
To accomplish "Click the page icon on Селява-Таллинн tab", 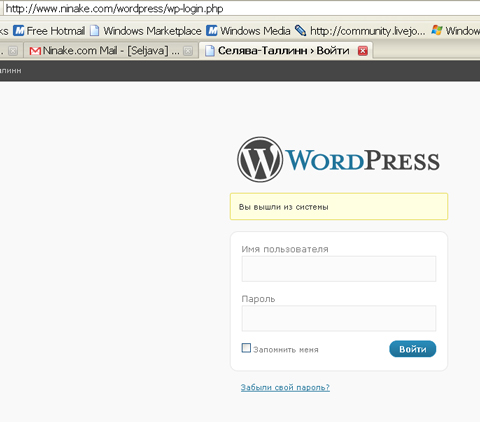I will (209, 51).
